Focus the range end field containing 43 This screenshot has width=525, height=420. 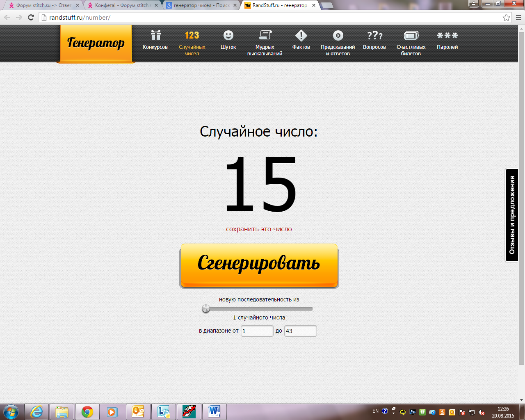click(300, 331)
